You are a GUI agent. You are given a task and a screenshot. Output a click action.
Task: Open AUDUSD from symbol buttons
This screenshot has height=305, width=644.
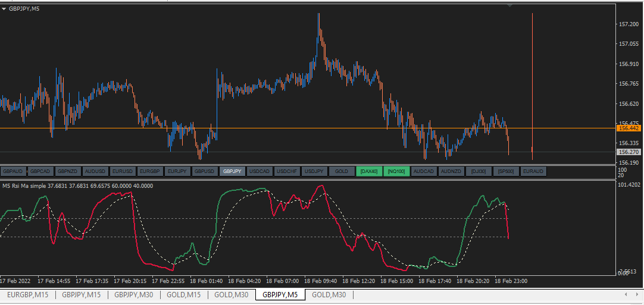96,171
